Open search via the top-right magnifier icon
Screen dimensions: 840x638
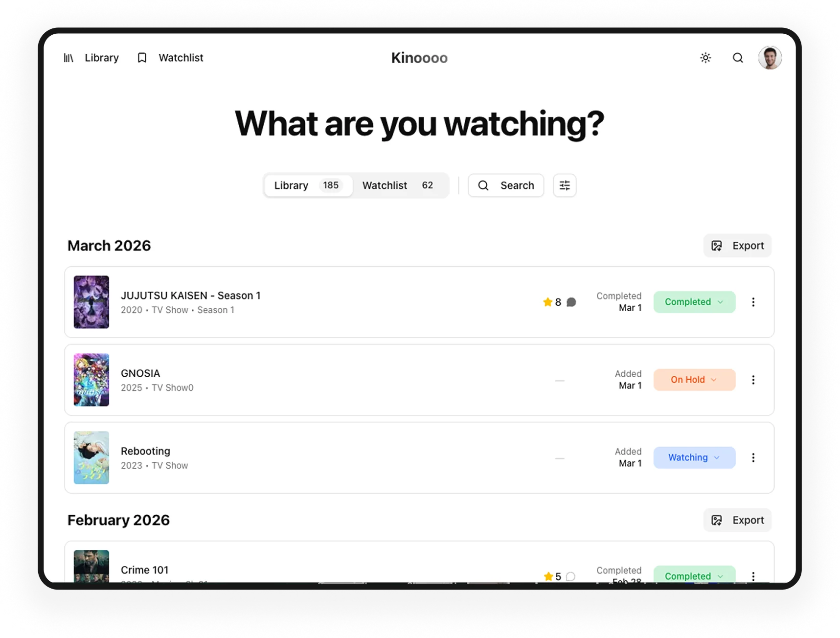738,58
